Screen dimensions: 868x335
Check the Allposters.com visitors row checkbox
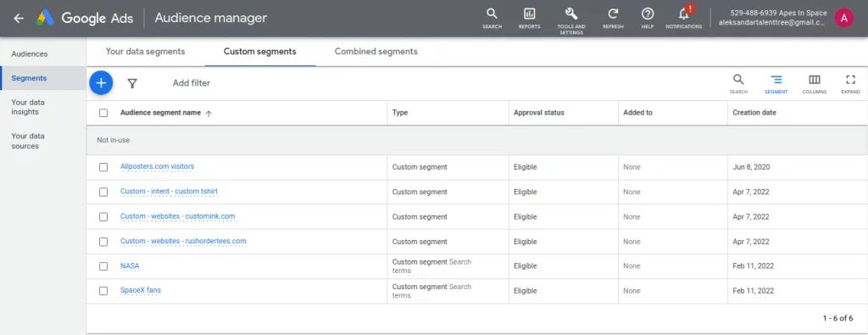click(103, 167)
